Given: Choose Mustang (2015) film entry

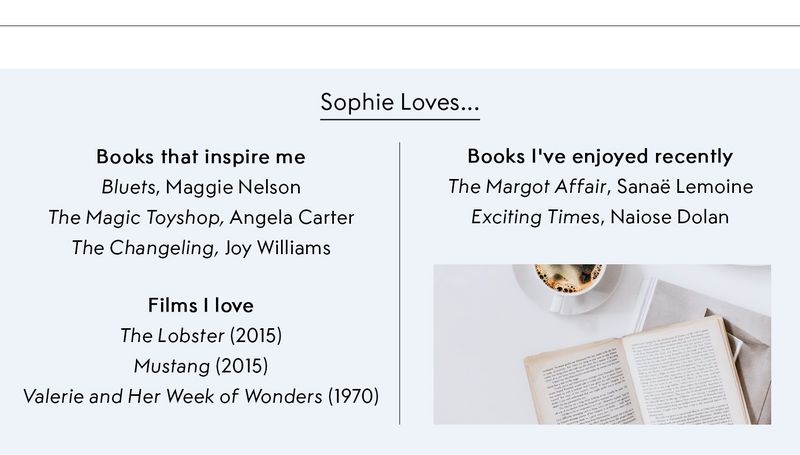Looking at the screenshot, I should pos(201,366).
